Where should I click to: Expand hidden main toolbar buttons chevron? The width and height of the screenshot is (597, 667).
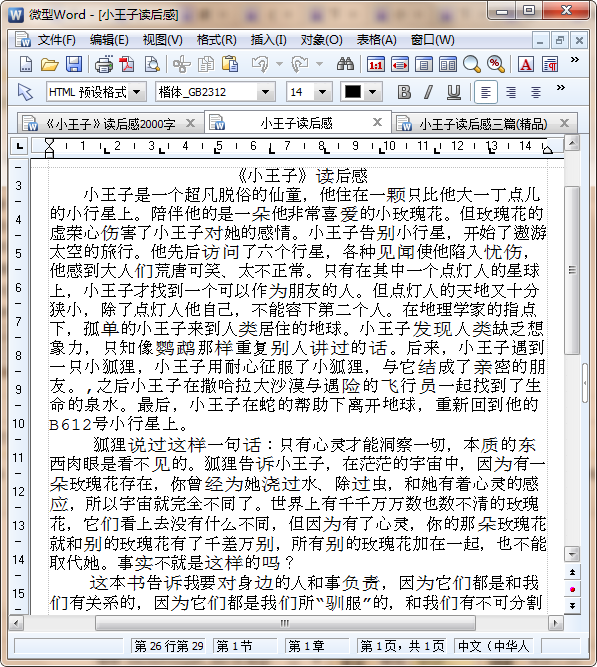[x=574, y=60]
